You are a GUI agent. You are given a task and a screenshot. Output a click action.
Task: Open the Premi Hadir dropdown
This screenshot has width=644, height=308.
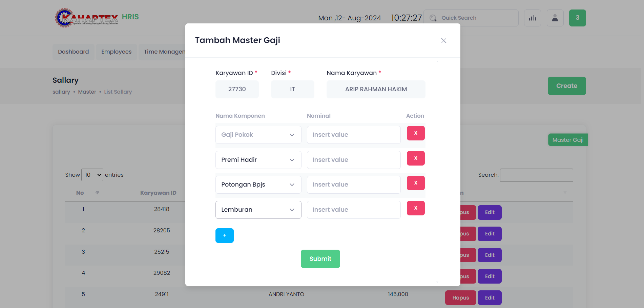(258, 160)
